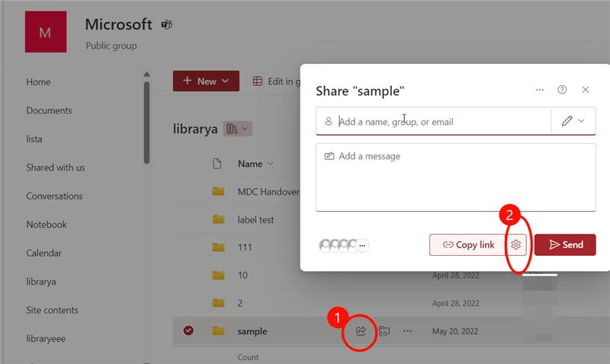
Task: Open the New dropdown button
Action: tap(206, 81)
